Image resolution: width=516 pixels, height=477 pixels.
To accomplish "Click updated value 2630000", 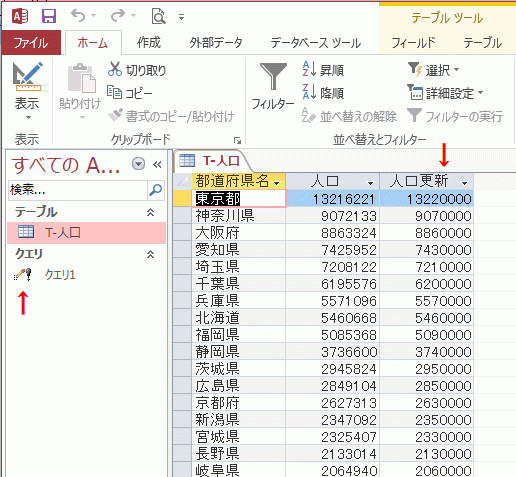I will 427,403.
